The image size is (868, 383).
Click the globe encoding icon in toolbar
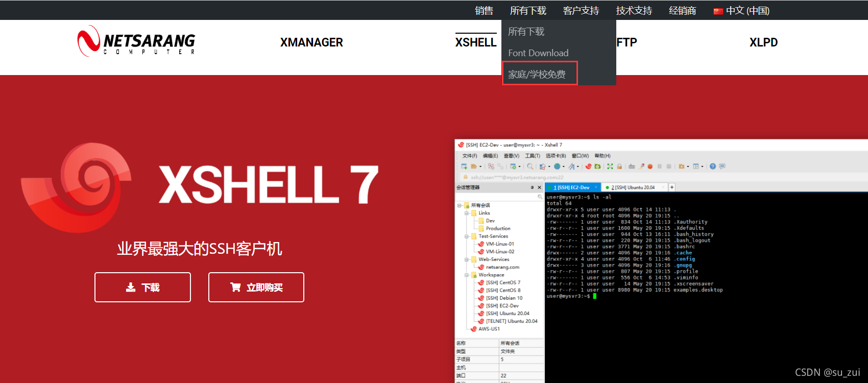point(557,166)
